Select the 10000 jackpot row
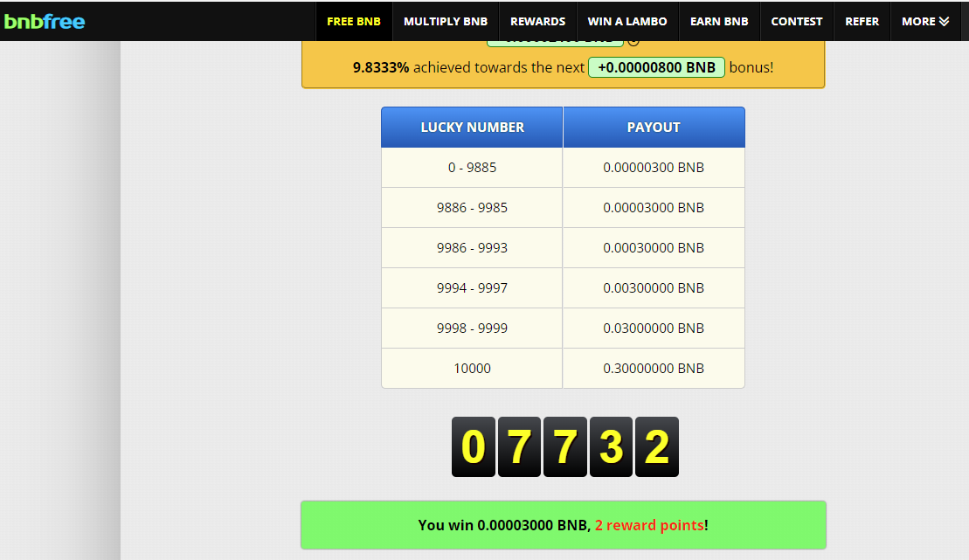This screenshot has width=969, height=560. click(563, 368)
